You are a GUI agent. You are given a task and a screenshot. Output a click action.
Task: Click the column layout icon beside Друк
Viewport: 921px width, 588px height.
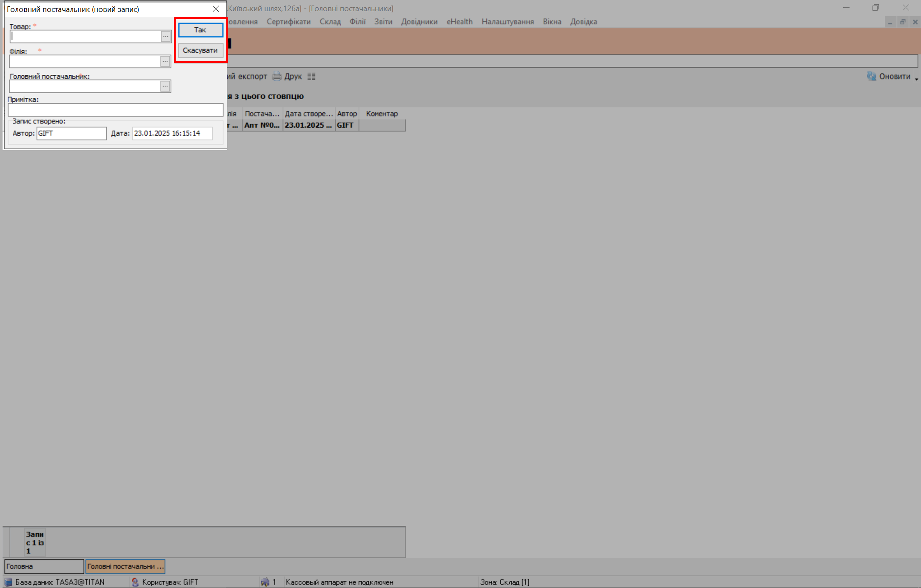pos(311,76)
